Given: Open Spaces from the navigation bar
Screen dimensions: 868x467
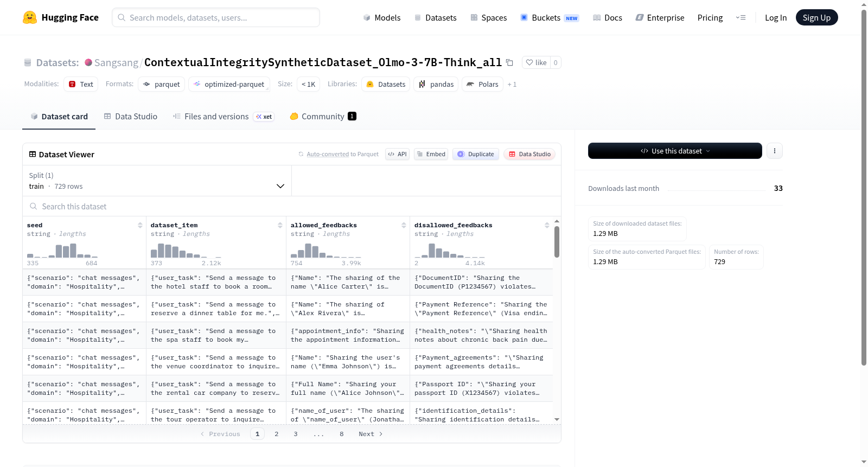Looking at the screenshot, I should point(488,18).
